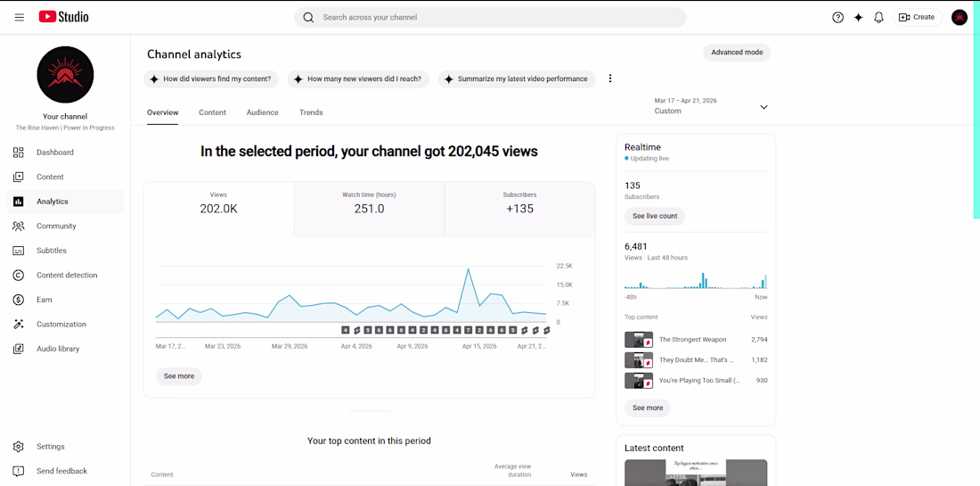The height and width of the screenshot is (486, 980).
Task: Click the Create button
Action: pyautogui.click(x=918, y=18)
